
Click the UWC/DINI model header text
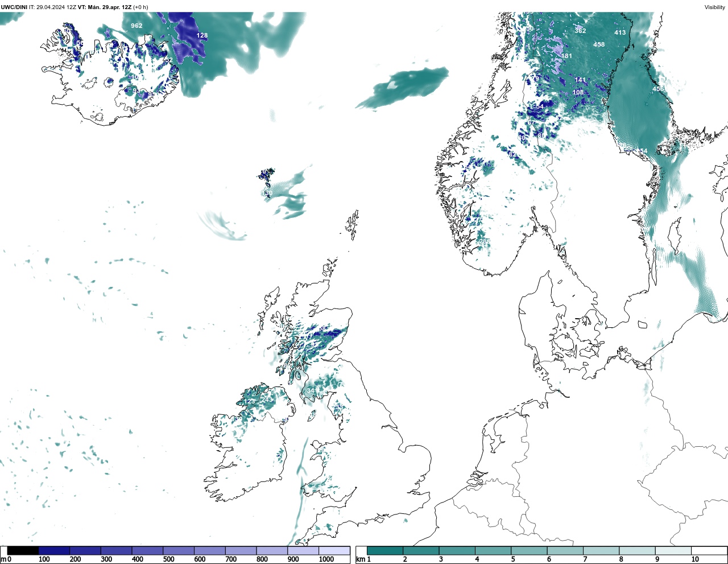pyautogui.click(x=14, y=7)
